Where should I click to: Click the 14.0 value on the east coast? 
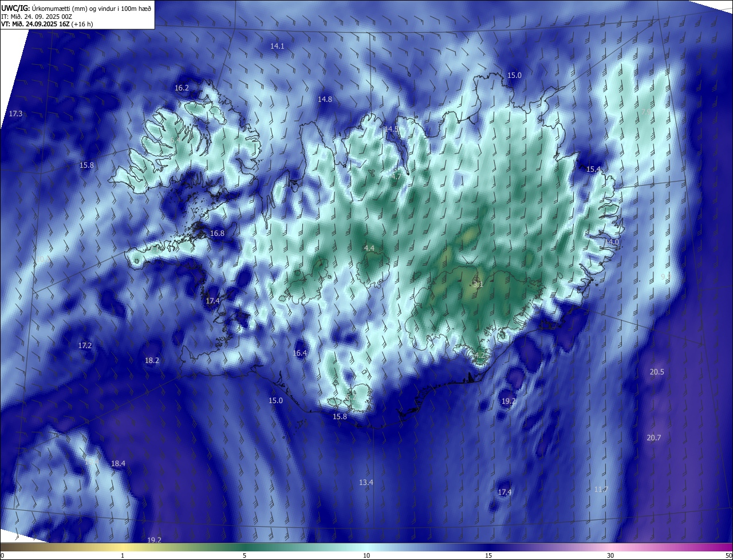[x=612, y=243]
